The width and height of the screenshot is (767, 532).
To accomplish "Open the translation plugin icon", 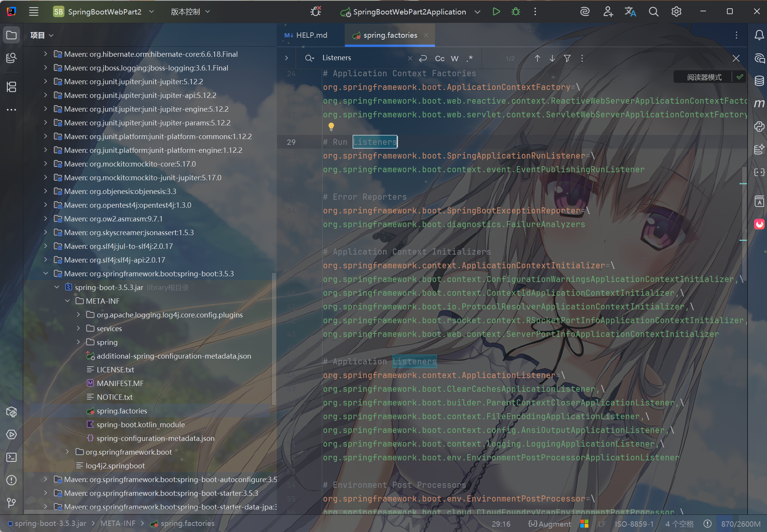I will [630, 11].
